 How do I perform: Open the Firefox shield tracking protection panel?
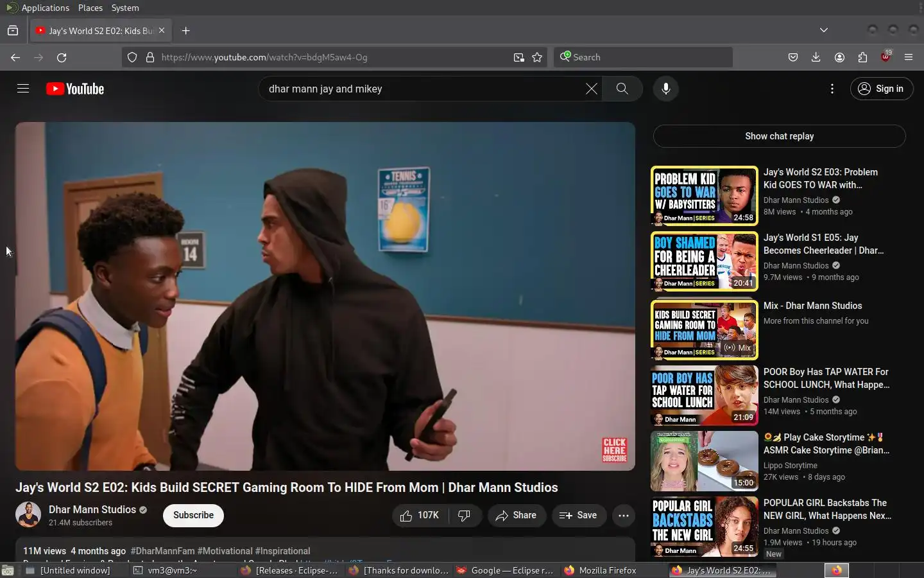click(x=132, y=57)
